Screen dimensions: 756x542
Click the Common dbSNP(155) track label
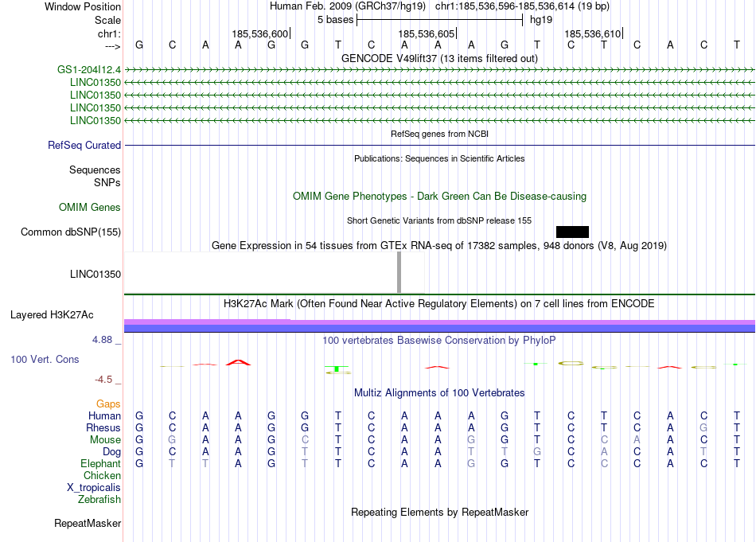70,232
